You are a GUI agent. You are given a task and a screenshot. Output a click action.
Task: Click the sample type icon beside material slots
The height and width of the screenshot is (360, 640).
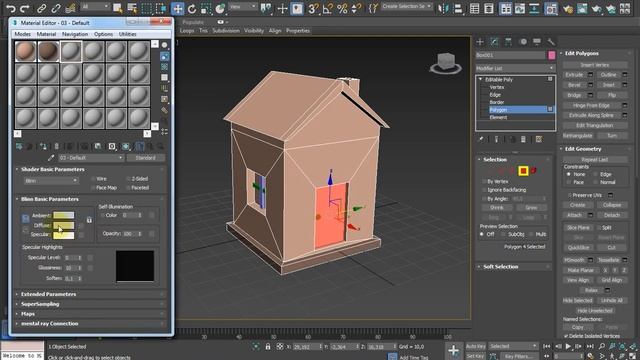[x=164, y=45]
